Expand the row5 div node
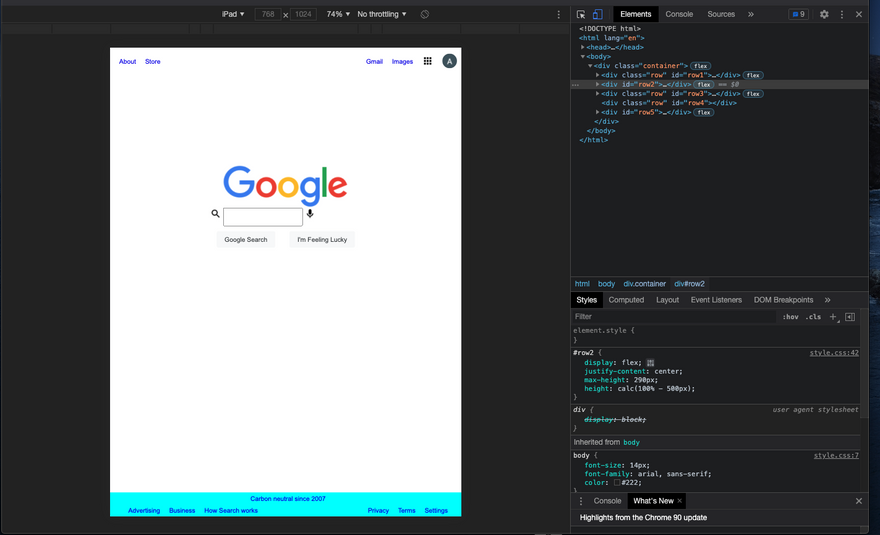 (x=597, y=112)
